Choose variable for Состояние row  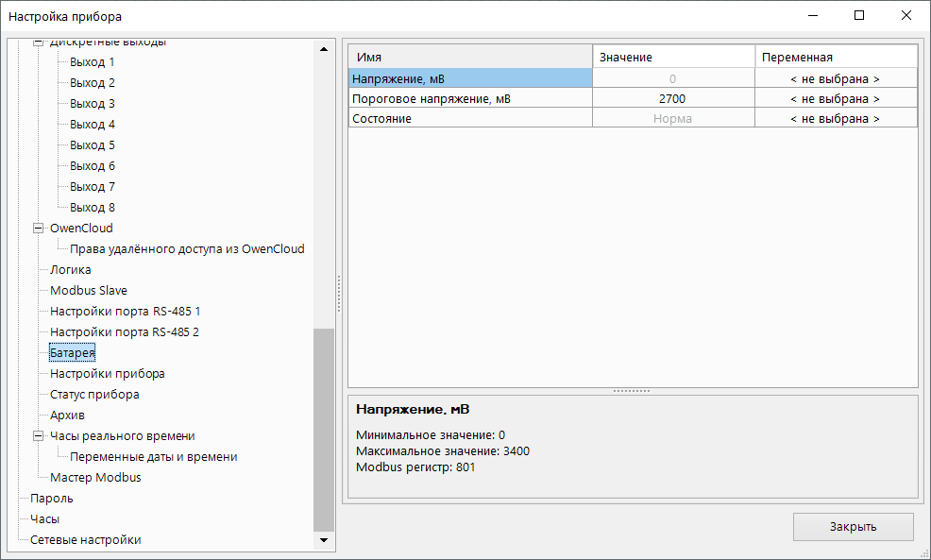835,119
